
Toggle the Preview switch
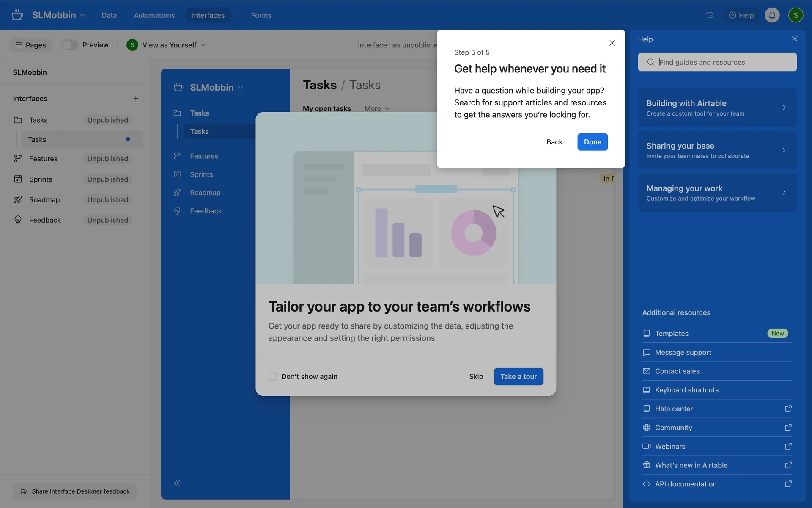[70, 45]
